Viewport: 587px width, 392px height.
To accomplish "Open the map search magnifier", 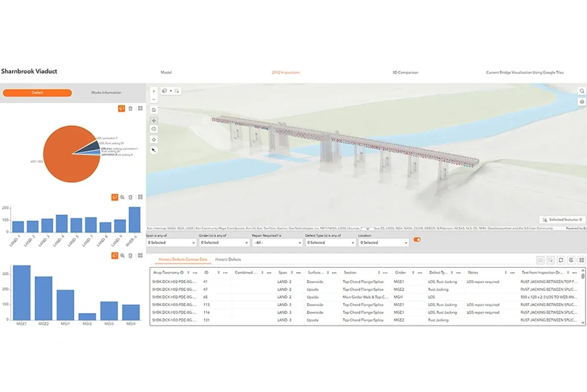I will point(581,91).
